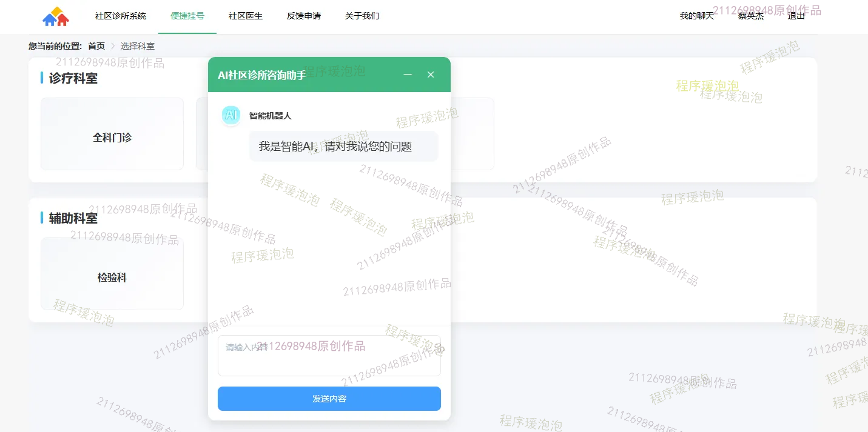This screenshot has width=868, height=432.
Task: Go to the 社区医生 page
Action: pos(246,16)
